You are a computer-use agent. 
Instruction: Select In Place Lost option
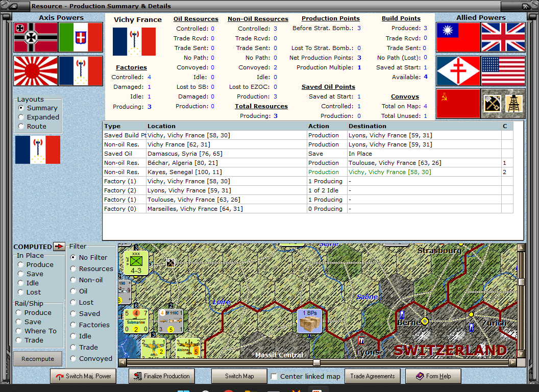pyautogui.click(x=29, y=292)
